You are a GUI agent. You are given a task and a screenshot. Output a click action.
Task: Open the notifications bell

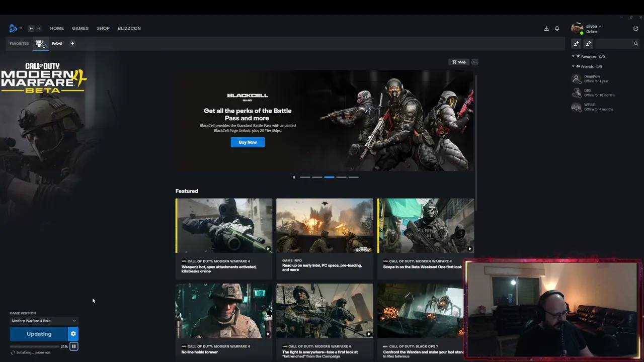click(557, 29)
